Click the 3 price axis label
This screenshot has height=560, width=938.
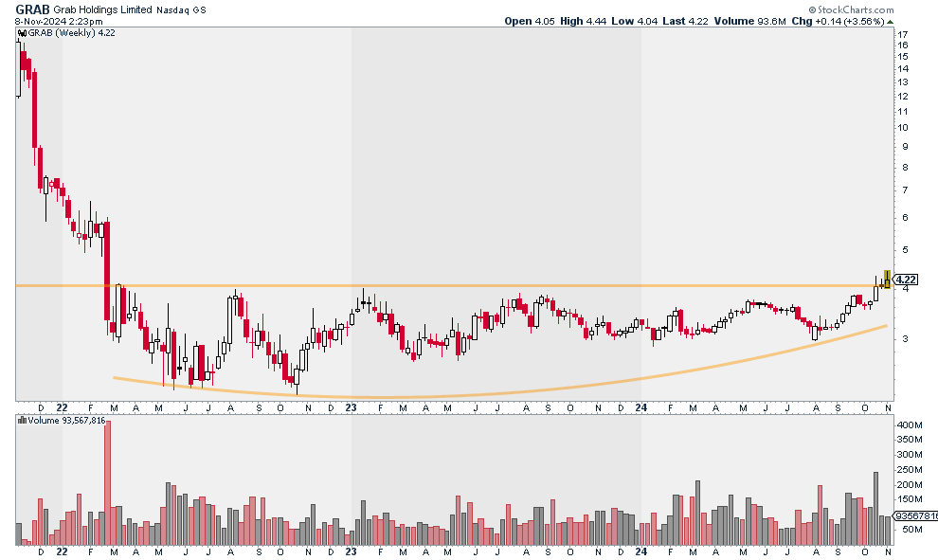coord(905,339)
